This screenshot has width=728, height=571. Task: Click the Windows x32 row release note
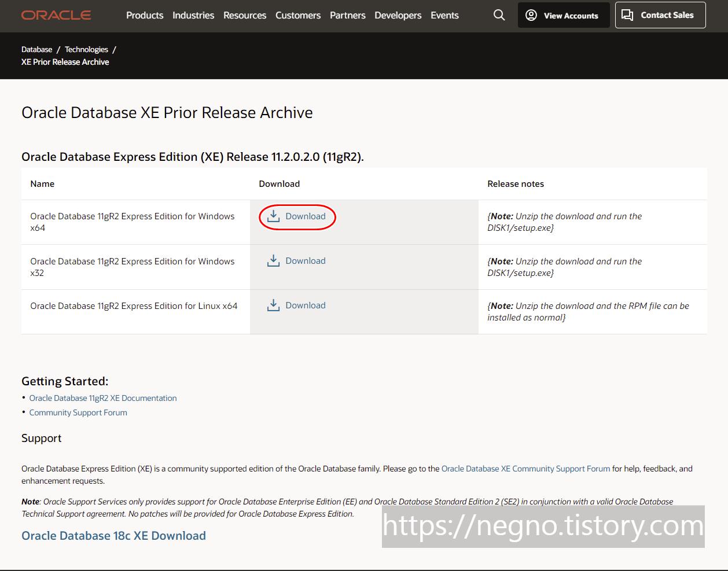564,267
